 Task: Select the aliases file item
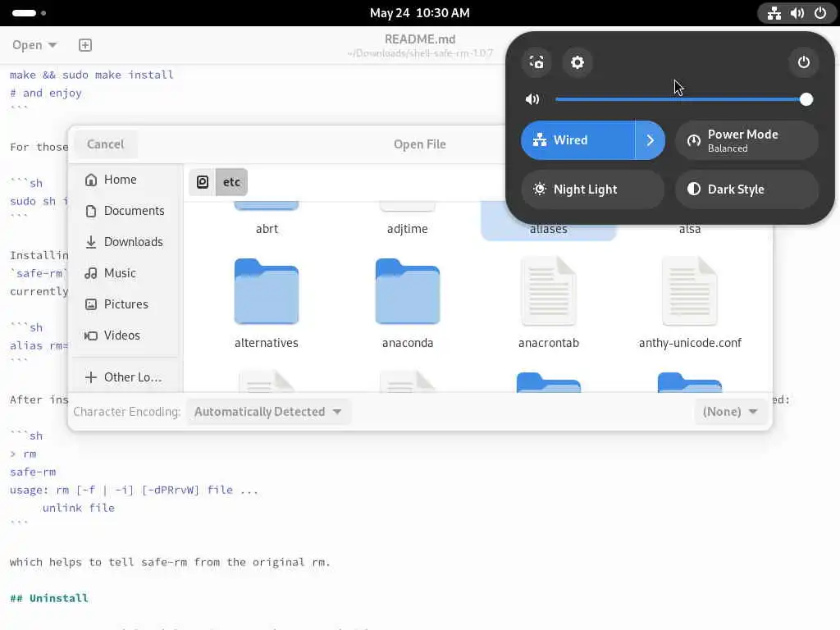549,221
